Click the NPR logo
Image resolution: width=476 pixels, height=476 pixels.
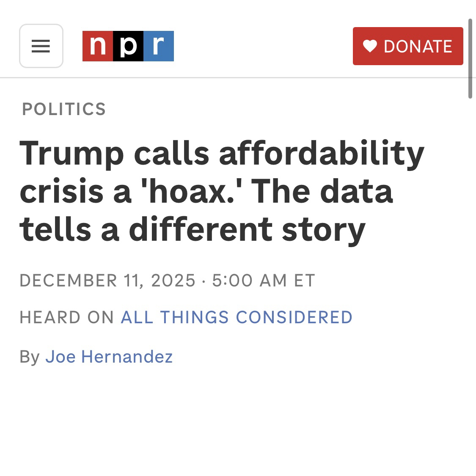pos(128,46)
